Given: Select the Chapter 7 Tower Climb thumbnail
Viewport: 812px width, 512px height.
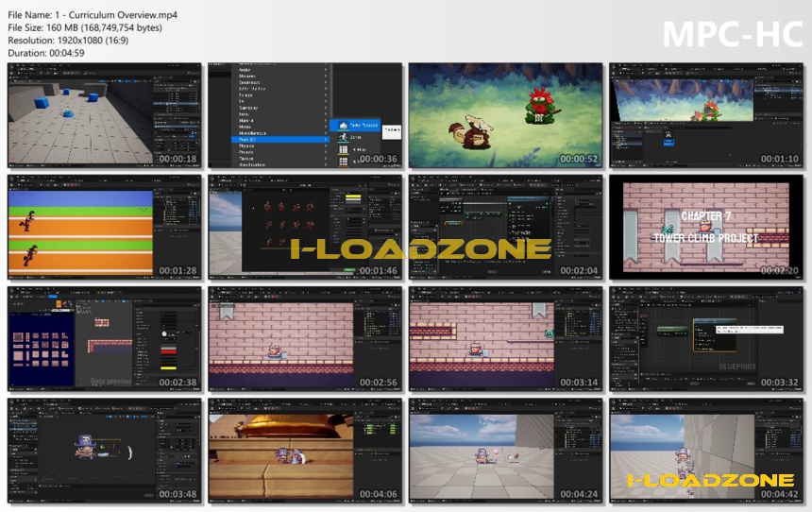Looking at the screenshot, I should click(706, 228).
